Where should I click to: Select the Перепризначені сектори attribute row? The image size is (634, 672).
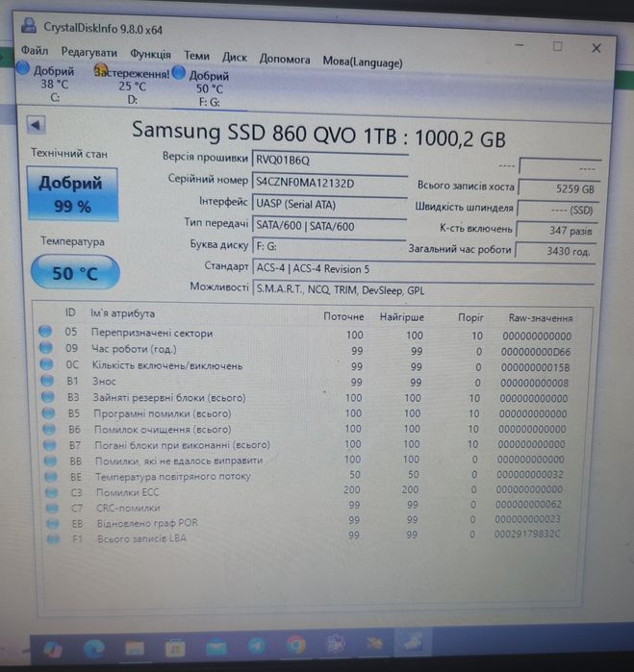[x=306, y=334]
